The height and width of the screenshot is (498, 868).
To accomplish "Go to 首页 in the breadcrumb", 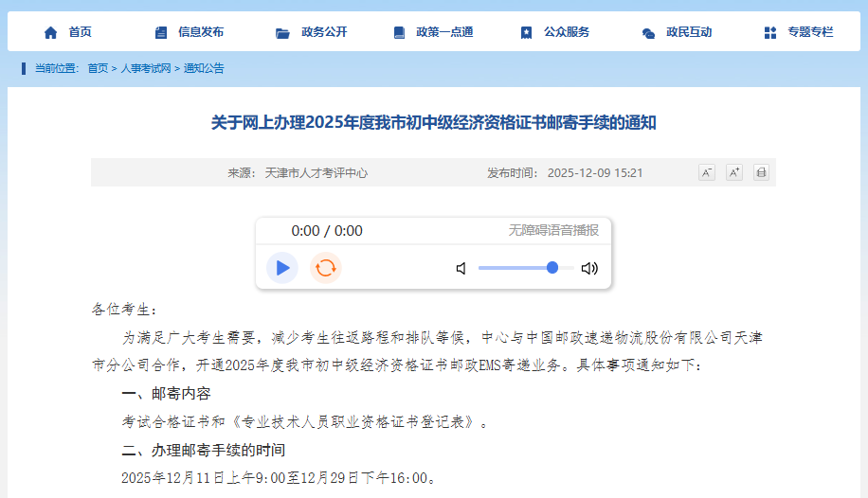I will click(98, 68).
